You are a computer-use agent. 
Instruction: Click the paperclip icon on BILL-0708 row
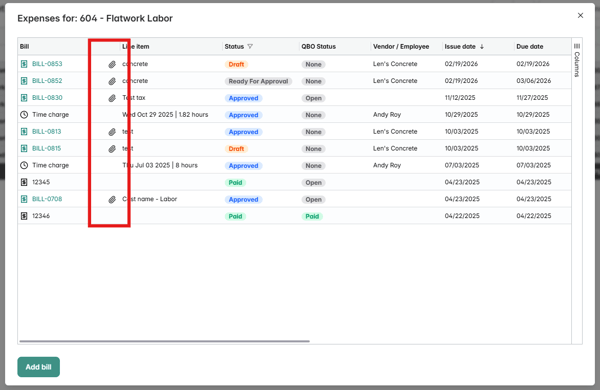click(x=112, y=199)
